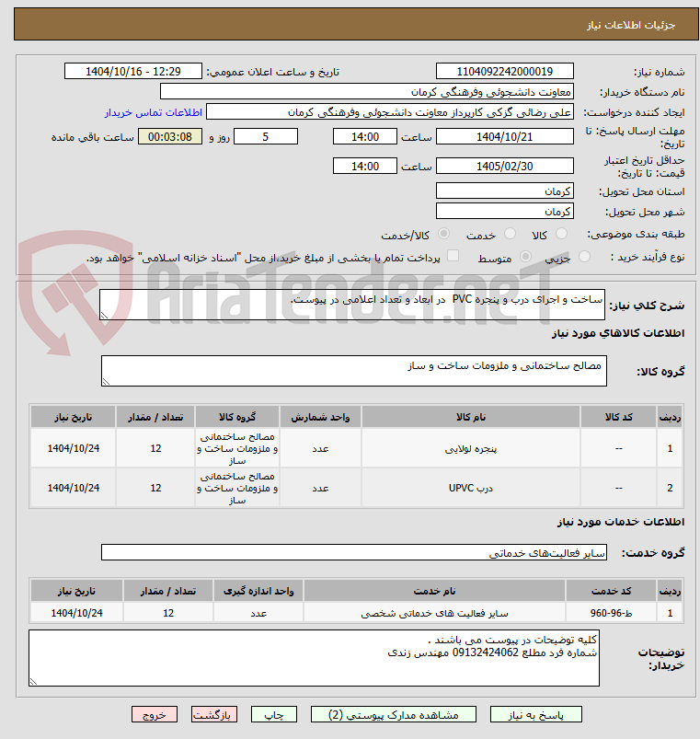
Task: Click the تعداد / مقدار header in goods table
Action: [x=155, y=417]
